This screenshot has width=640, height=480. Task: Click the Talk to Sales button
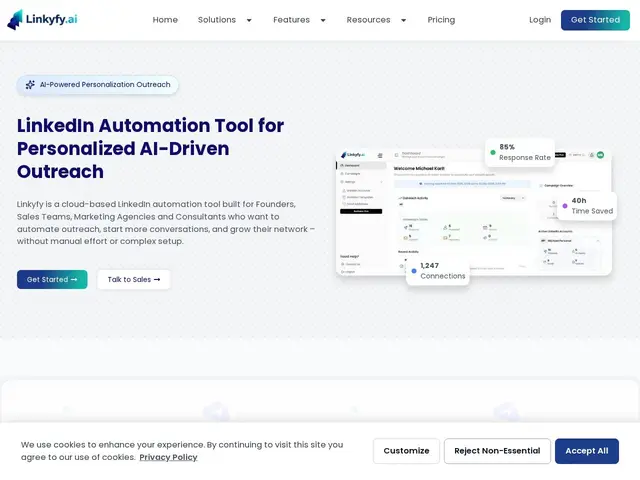(x=134, y=280)
